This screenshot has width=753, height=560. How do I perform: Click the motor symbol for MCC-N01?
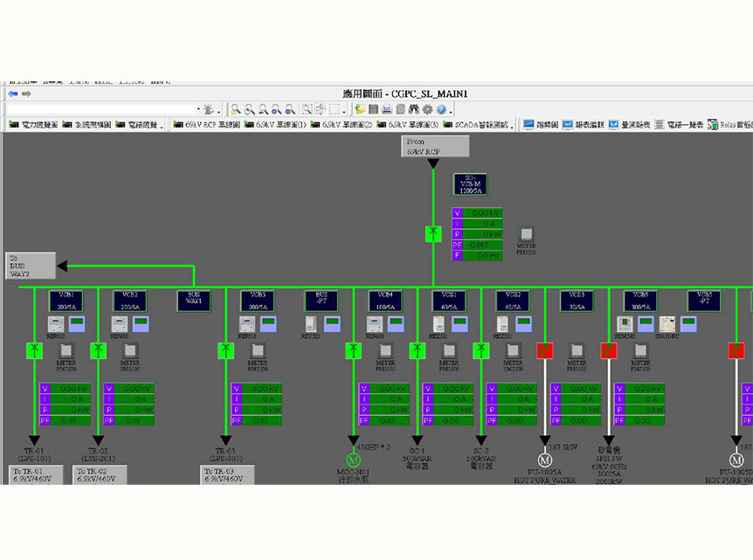pyautogui.click(x=354, y=460)
